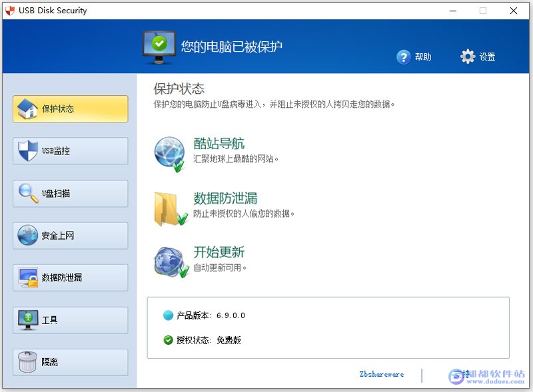Viewport: 533px width, 392px height.
Task: Click the 保护状态 page heading
Action: [x=179, y=89]
